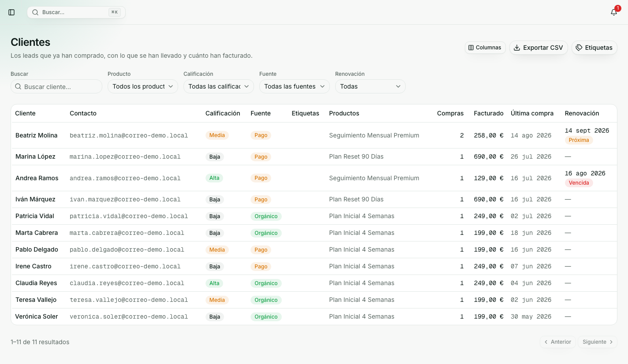Open client Verónica Soler
Viewport: 628px width, 364px height.
[x=37, y=316]
